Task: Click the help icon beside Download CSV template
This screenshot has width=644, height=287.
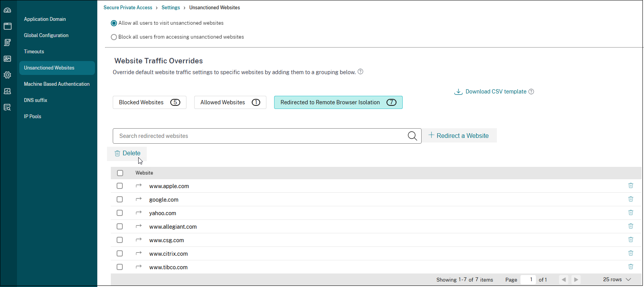Action: pos(531,92)
